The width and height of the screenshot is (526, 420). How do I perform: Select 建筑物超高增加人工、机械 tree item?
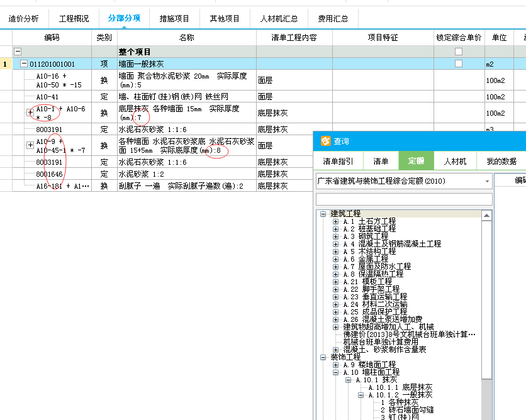point(388,327)
